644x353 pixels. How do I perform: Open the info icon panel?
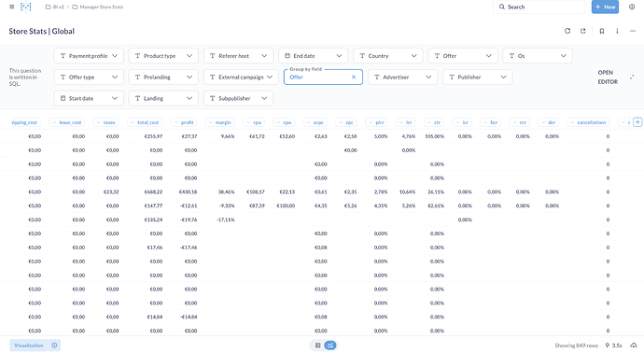click(617, 31)
